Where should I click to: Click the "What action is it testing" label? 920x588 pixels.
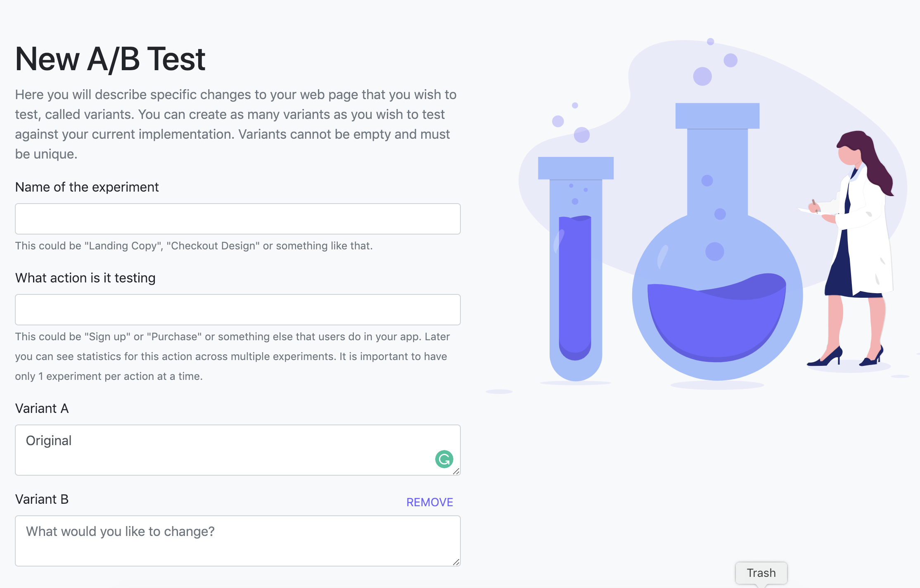85,278
